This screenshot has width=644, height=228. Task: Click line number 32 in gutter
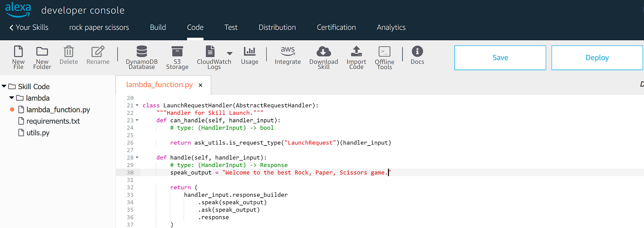[130, 187]
